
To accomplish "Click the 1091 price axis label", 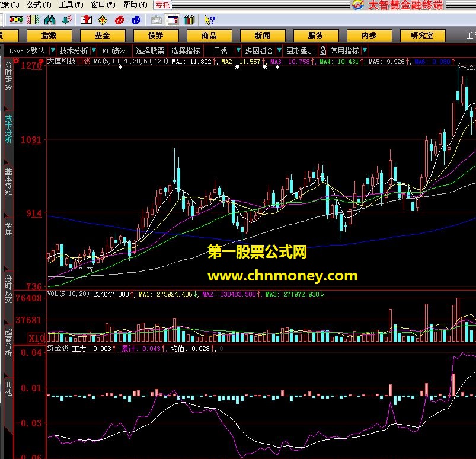I will pyautogui.click(x=31, y=140).
